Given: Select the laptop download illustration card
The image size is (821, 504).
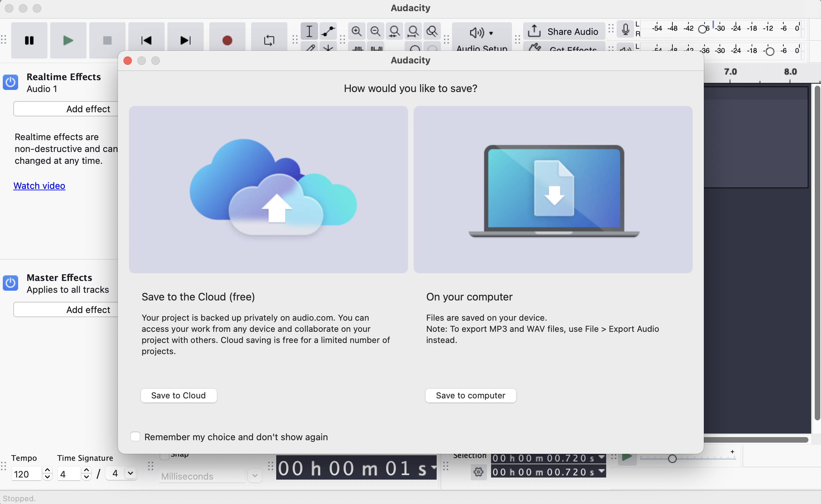Looking at the screenshot, I should point(553,190).
